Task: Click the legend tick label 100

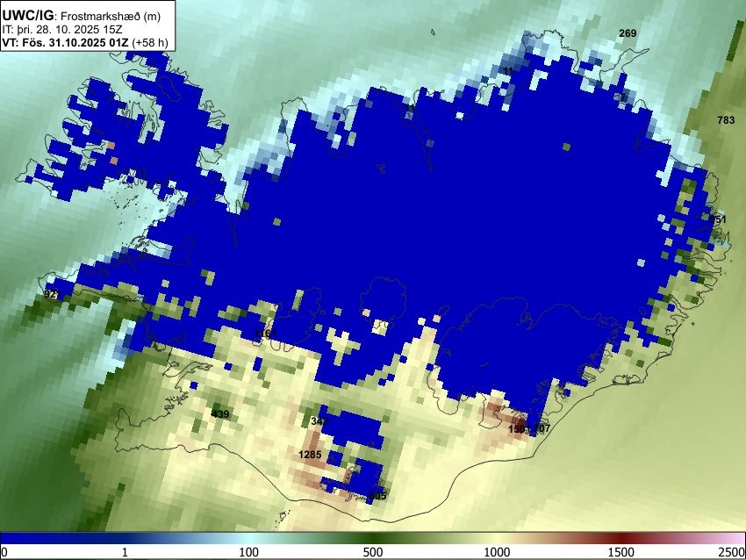Action: coord(249,552)
